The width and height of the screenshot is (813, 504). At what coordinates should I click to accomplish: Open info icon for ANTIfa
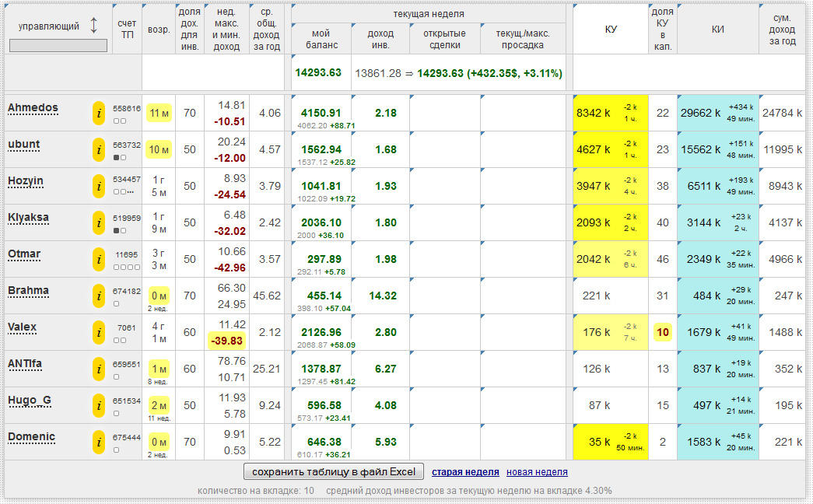click(x=99, y=369)
